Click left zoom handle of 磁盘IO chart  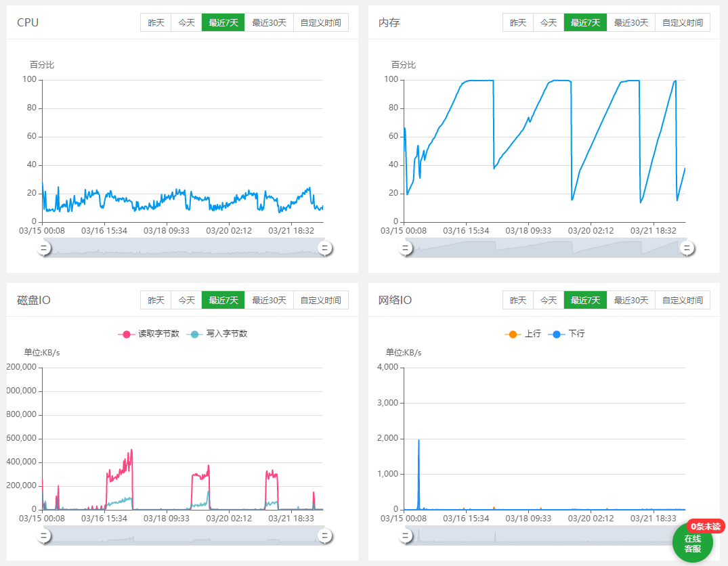(x=44, y=536)
